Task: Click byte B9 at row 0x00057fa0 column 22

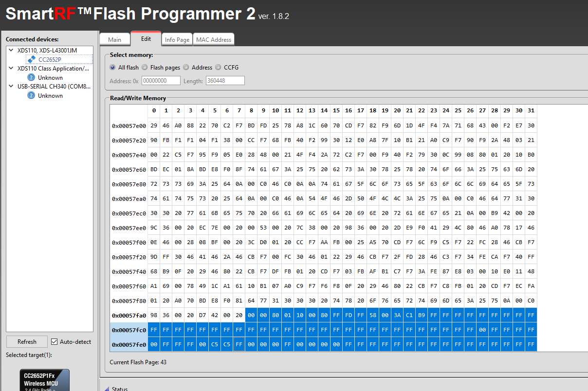Action: (422, 315)
